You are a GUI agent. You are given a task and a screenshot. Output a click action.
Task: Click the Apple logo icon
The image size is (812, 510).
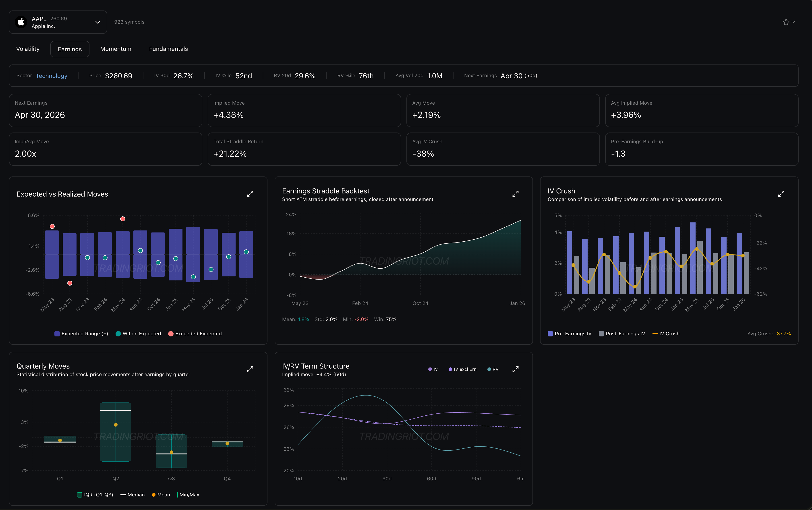point(21,22)
